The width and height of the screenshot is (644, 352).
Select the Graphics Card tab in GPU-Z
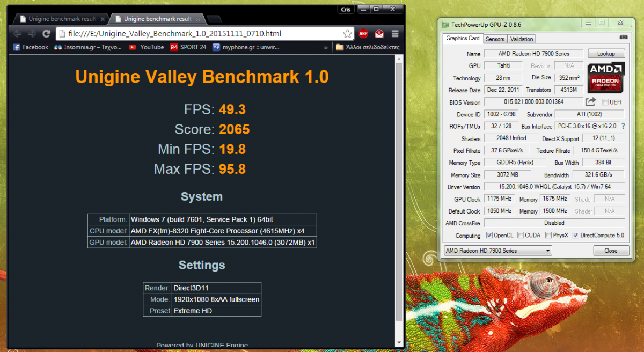(463, 38)
